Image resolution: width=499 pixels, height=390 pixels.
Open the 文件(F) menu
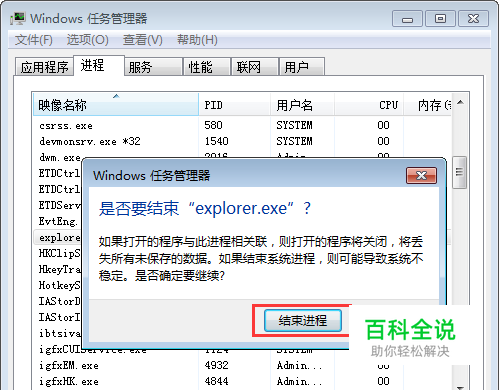[x=34, y=40]
